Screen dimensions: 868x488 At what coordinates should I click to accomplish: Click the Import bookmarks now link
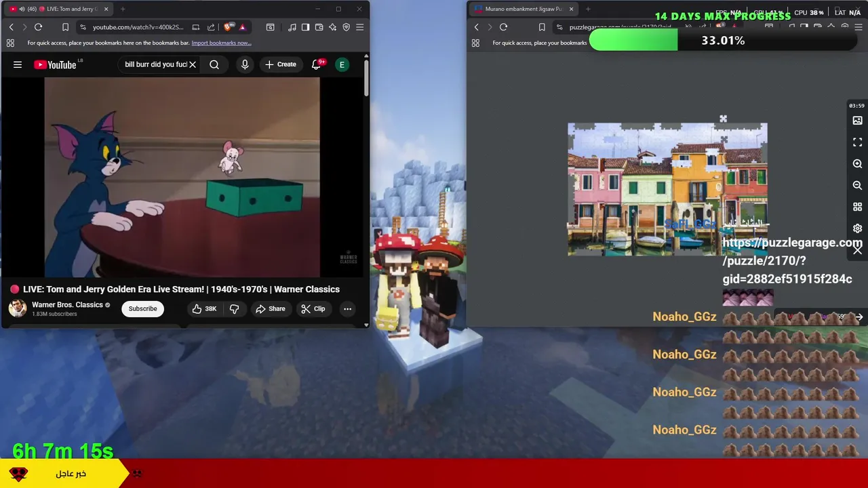click(x=221, y=43)
